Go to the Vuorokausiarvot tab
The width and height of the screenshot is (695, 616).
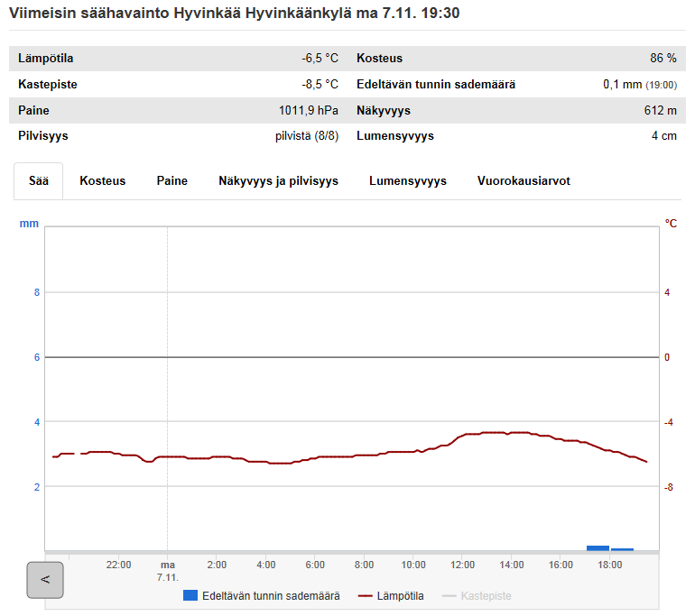(x=524, y=181)
